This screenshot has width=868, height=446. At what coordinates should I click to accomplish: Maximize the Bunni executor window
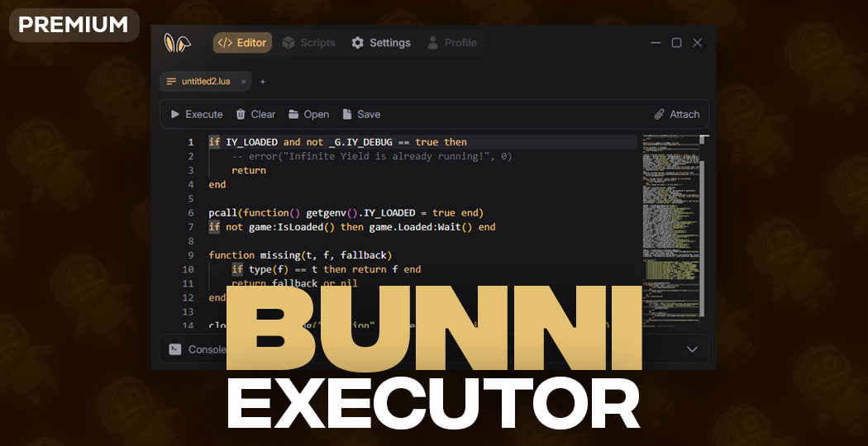(676, 43)
